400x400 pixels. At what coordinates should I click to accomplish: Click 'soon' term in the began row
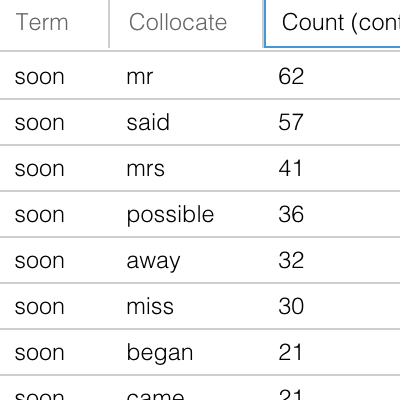39,353
